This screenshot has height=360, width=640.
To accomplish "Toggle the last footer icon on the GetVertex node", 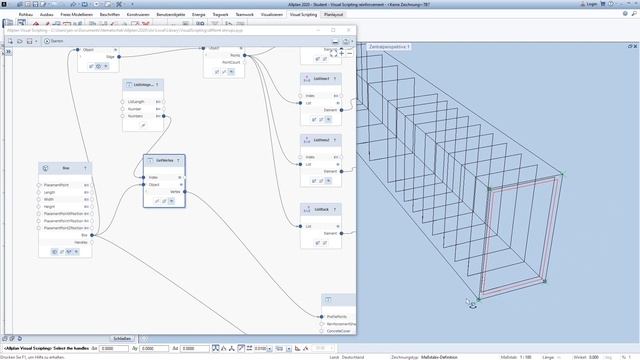I will point(171,201).
